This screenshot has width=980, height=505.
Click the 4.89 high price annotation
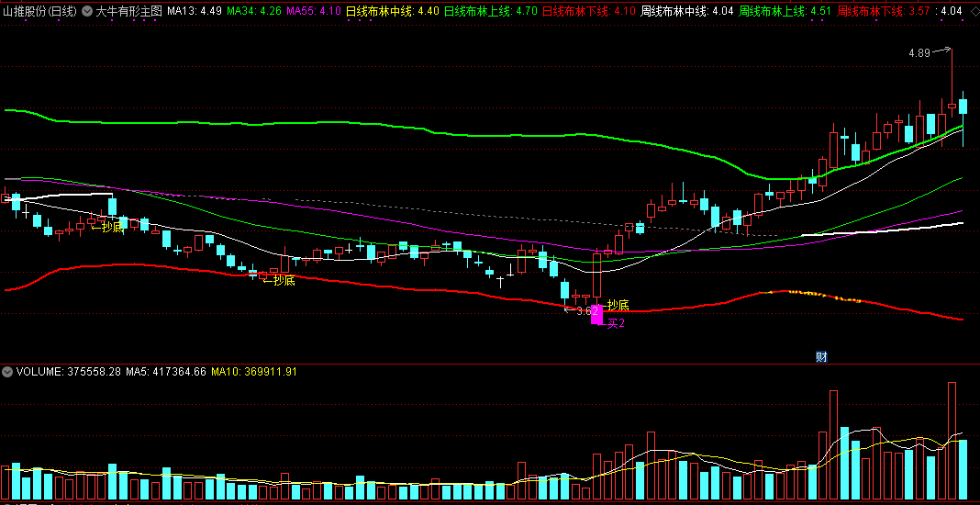tap(919, 53)
